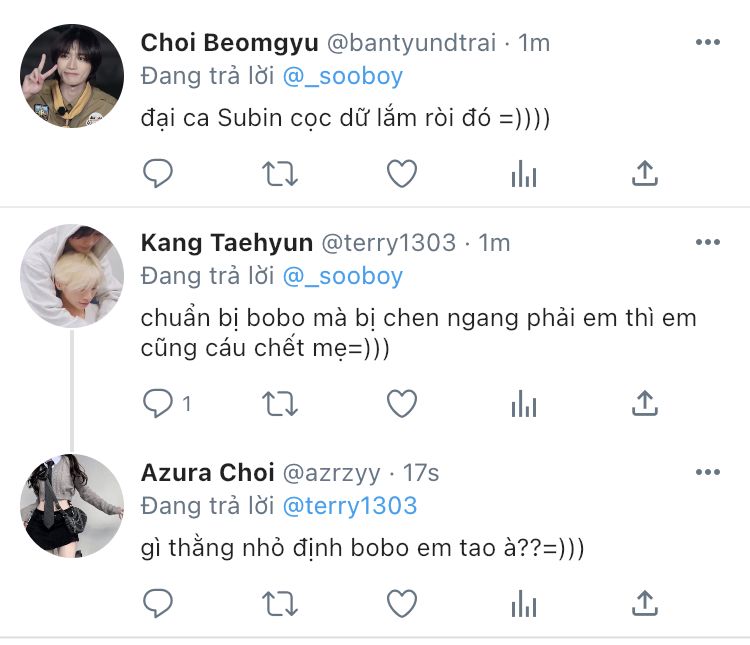Open more options on Azura Choi's tweet
This screenshot has width=750, height=645.
[x=708, y=472]
